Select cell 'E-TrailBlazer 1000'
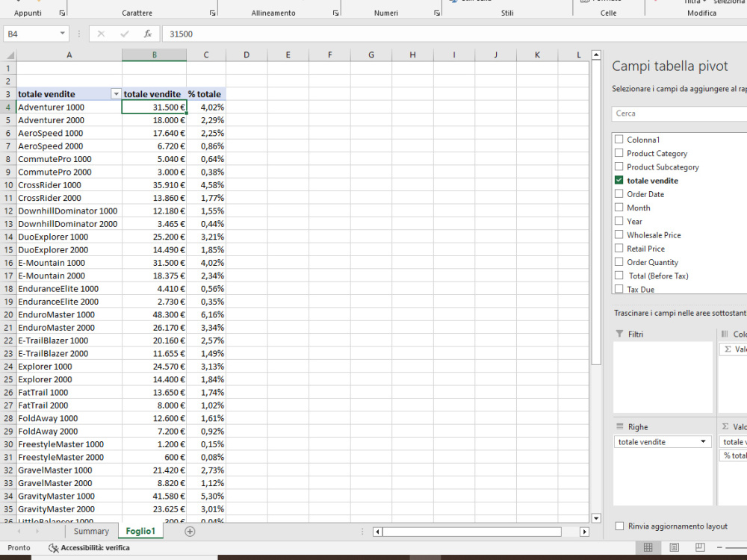 [x=69, y=340]
